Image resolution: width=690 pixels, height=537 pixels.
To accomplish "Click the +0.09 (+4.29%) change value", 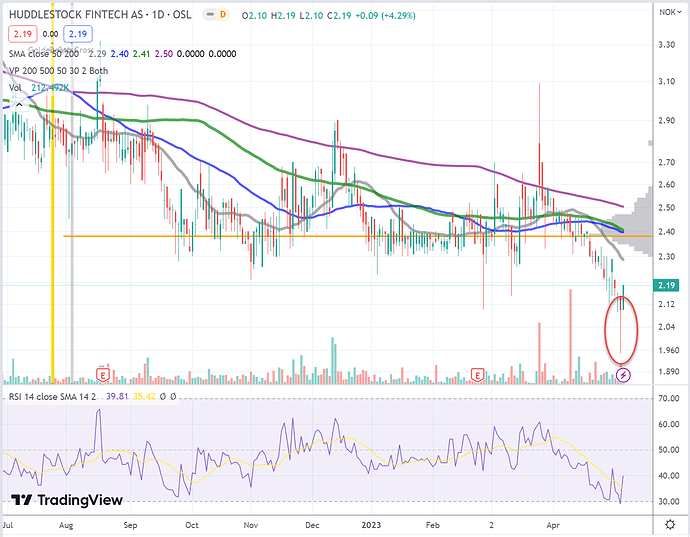I will pyautogui.click(x=385, y=15).
